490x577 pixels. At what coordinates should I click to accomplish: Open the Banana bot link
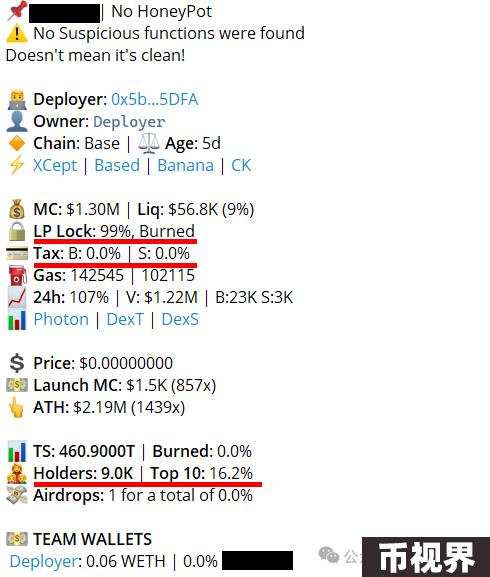(x=185, y=165)
